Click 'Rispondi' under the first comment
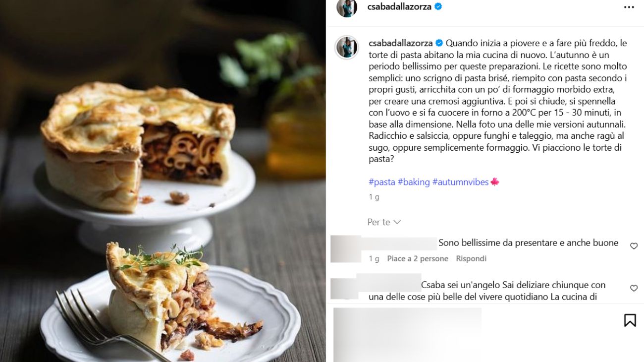Screen dimensions: 644x362 (471, 258)
